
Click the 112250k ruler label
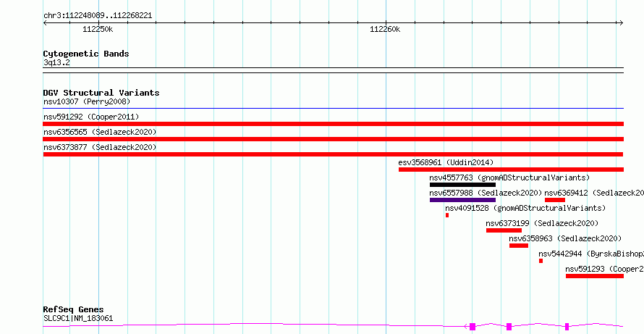[x=98, y=29]
